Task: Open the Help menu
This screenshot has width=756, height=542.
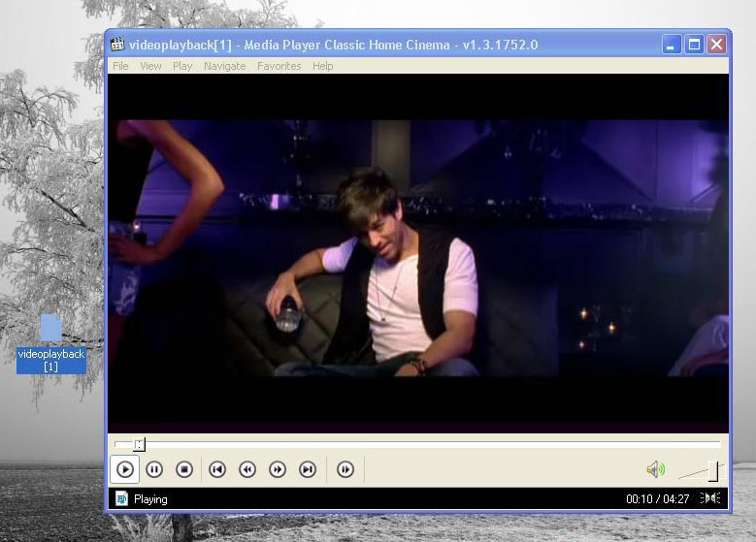Action: point(322,66)
